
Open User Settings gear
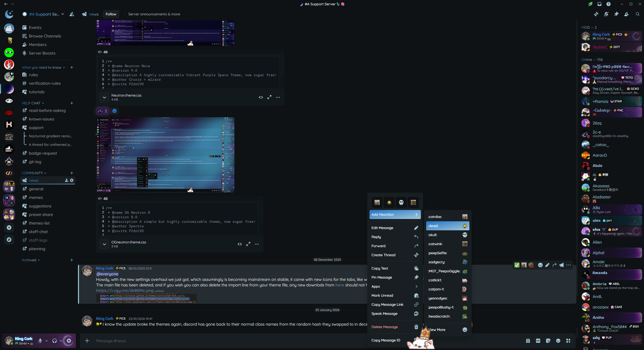point(69,341)
